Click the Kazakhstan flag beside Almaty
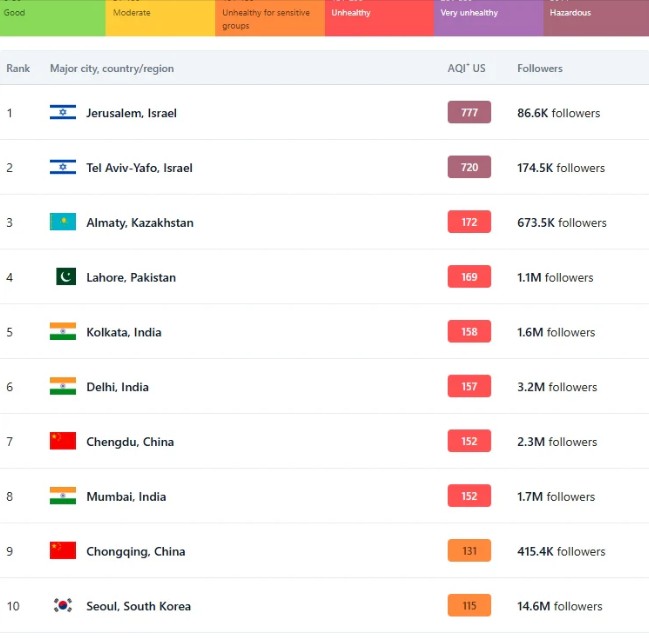 62,222
